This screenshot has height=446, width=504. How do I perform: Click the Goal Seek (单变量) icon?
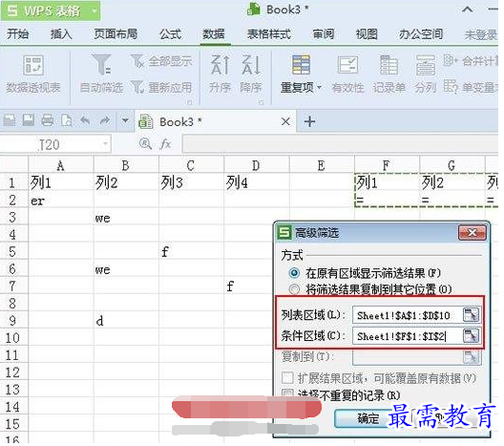coord(451,86)
